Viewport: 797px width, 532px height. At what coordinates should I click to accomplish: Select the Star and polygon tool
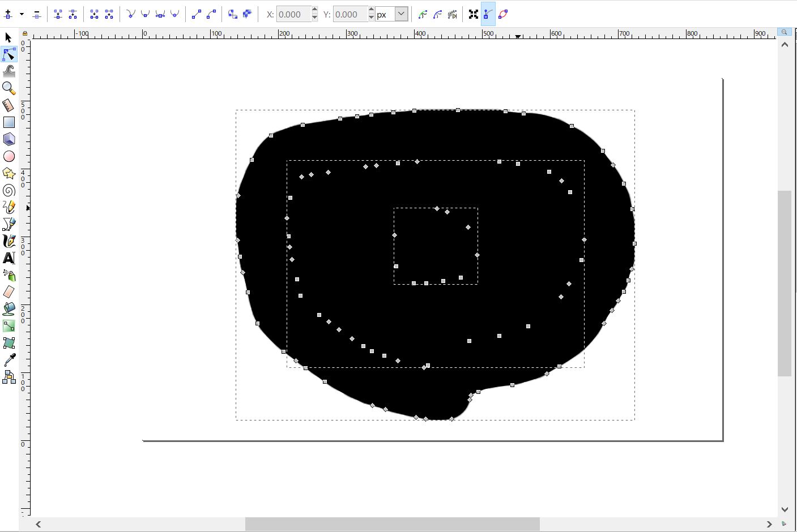pyautogui.click(x=8, y=173)
